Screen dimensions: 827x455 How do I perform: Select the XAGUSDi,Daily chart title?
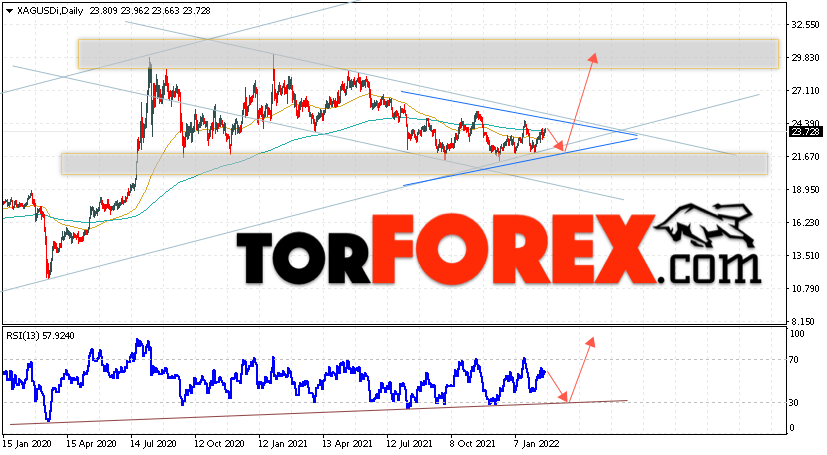[x=50, y=11]
